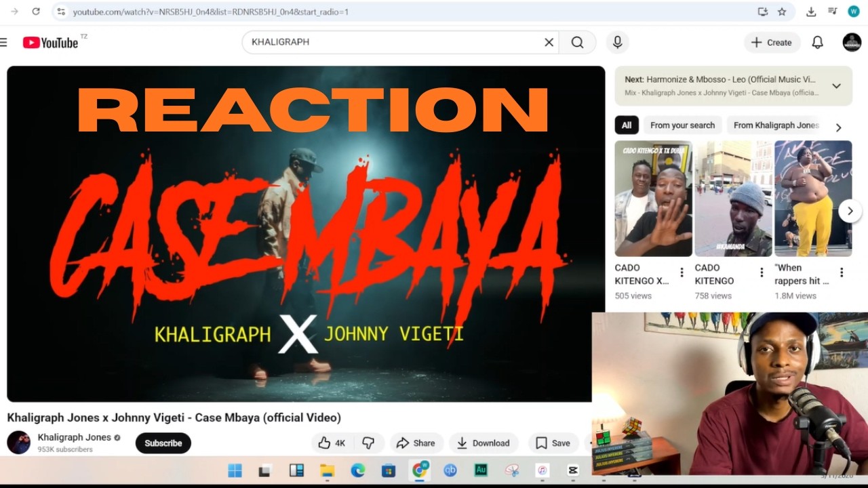Click the browser address bar URL
Image resolution: width=868 pixels, height=488 pixels.
210,12
